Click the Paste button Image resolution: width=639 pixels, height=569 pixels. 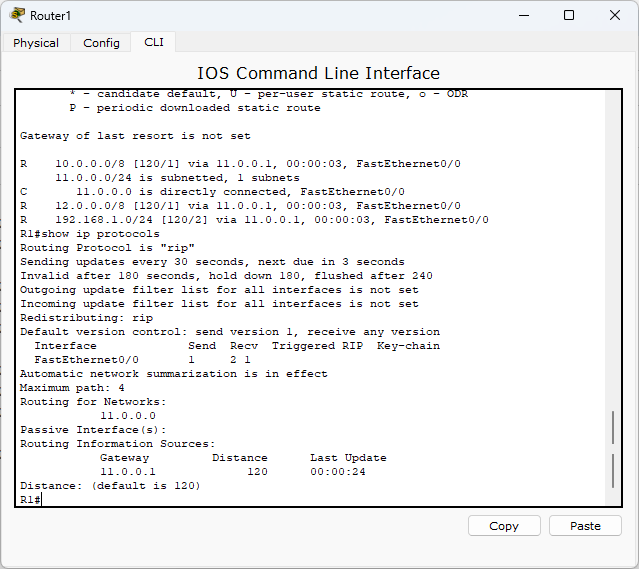coord(585,526)
